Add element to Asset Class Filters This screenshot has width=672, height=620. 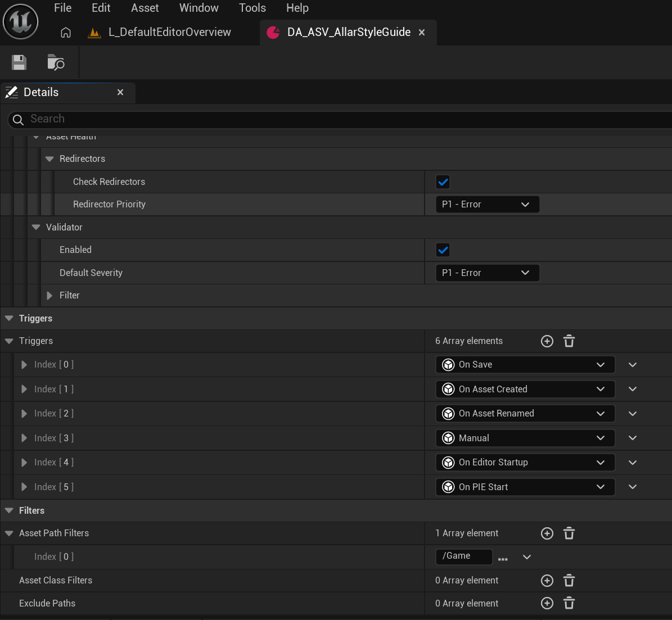coord(547,581)
